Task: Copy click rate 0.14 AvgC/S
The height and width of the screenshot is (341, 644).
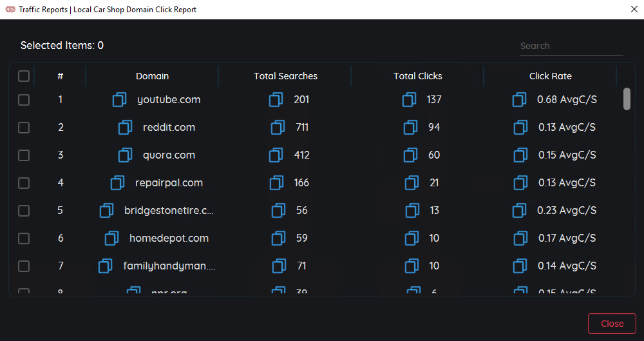Action: (x=520, y=266)
